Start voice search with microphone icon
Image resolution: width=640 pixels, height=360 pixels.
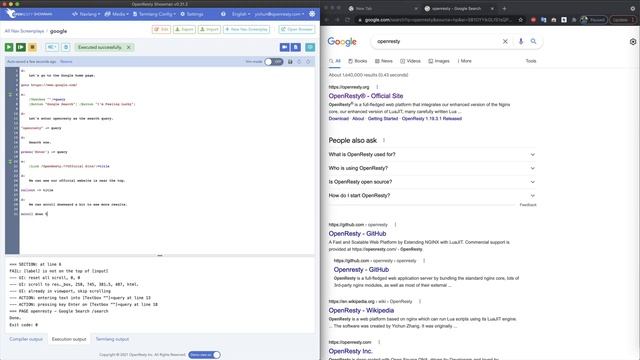pos(520,41)
